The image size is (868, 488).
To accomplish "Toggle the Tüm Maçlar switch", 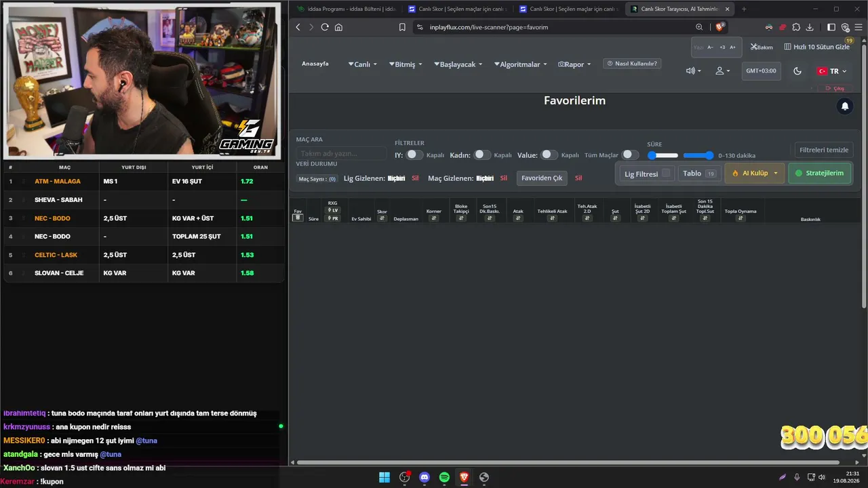I will point(631,155).
